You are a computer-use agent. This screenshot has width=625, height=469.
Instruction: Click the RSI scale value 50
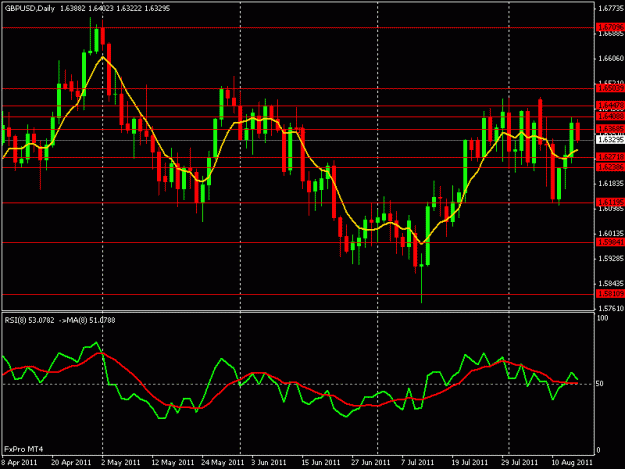[x=599, y=384]
